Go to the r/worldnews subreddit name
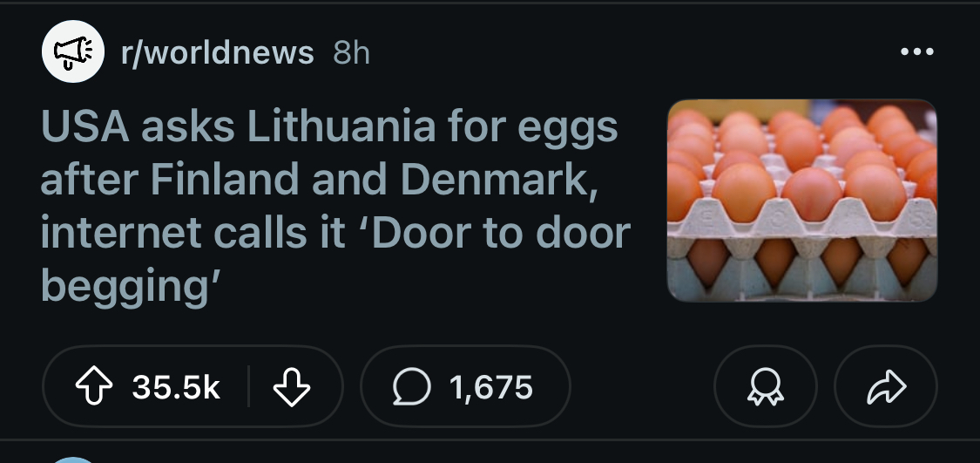Viewport: 980px width, 463px height. point(218,52)
